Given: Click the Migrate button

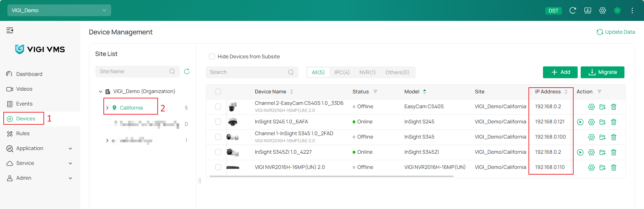Looking at the screenshot, I should 603,72.
